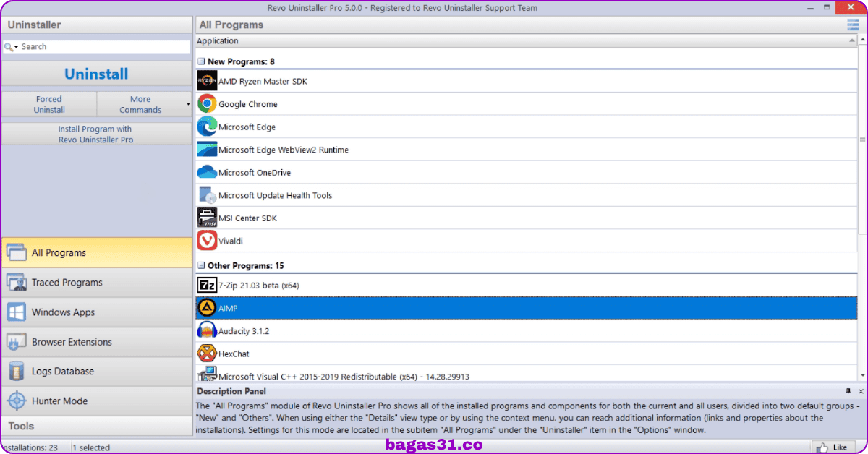
Task: Open the Logs Database section
Action: pos(96,372)
